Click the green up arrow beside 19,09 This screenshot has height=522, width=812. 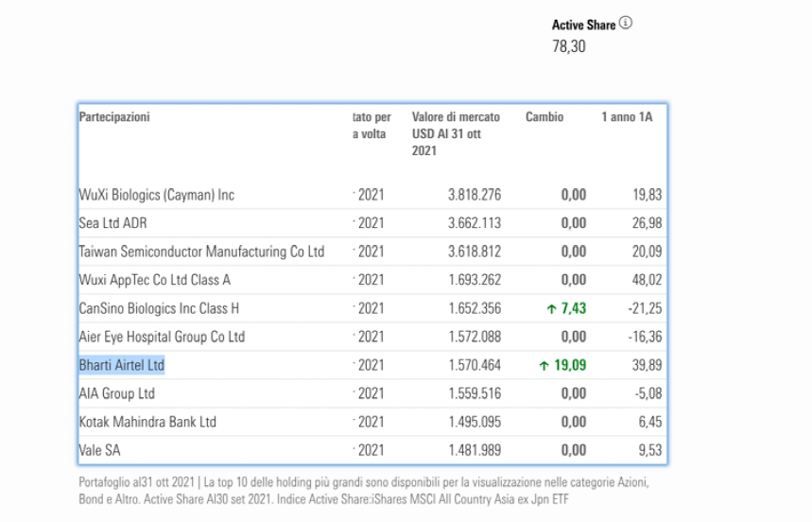[544, 366]
